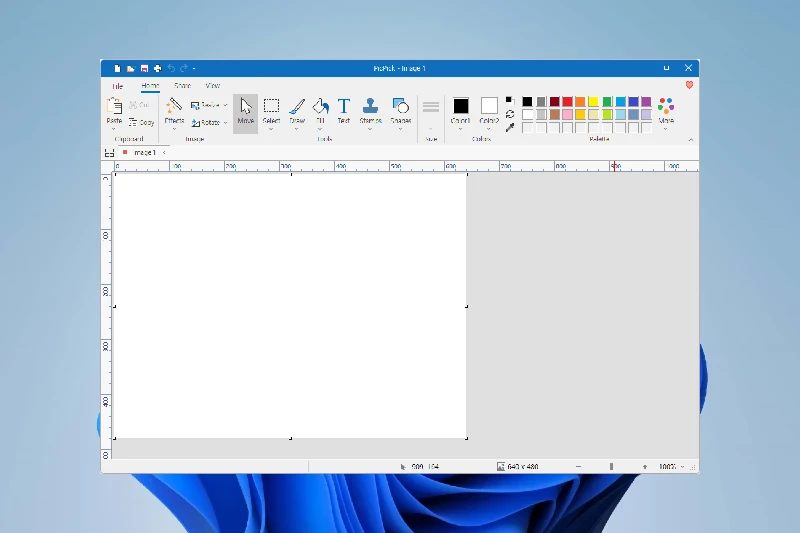
Task: Expand the Paste dropdown arrow
Action: (x=114, y=129)
